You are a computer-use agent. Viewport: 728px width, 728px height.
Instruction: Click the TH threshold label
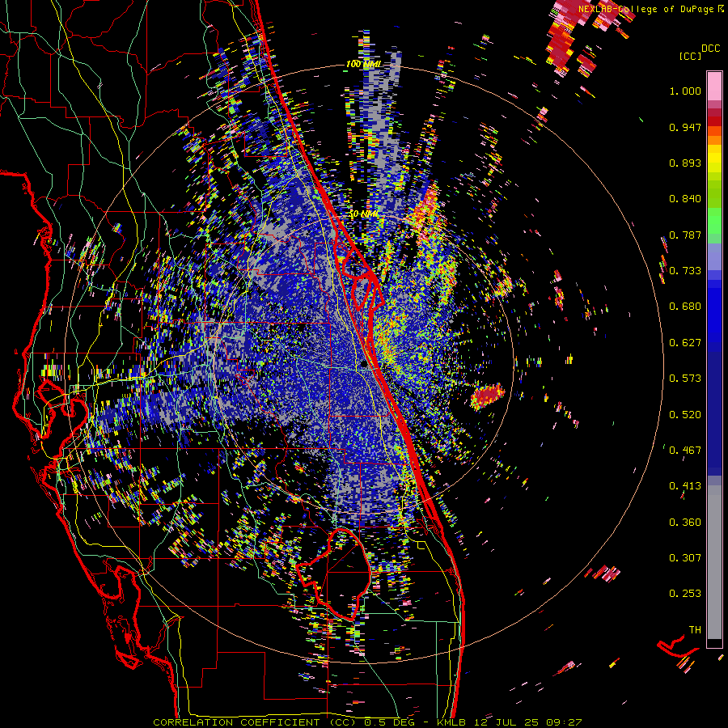click(x=695, y=629)
